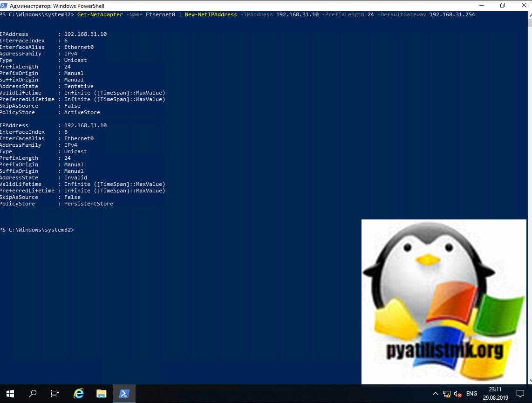
Task: Restore down the PowerShell window
Action: tap(503, 6)
